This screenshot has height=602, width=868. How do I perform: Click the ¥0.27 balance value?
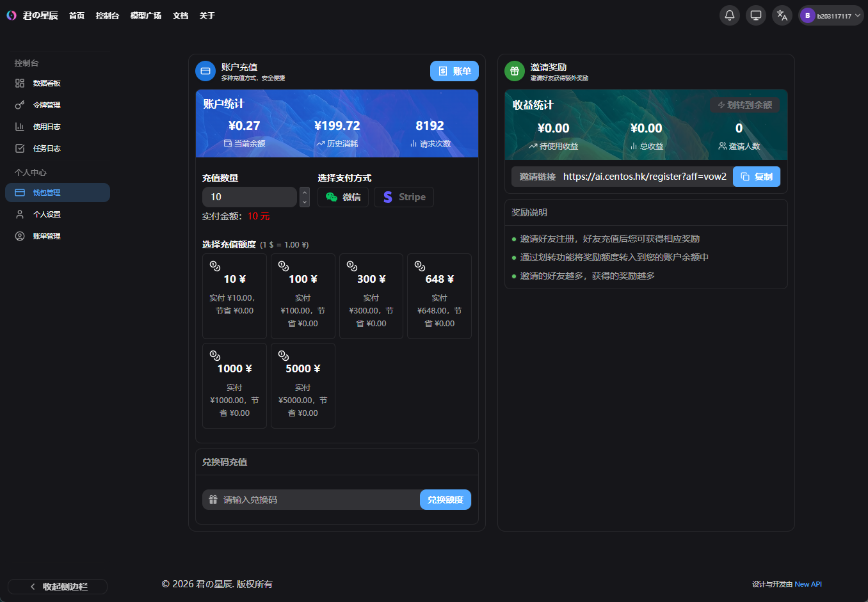245,125
